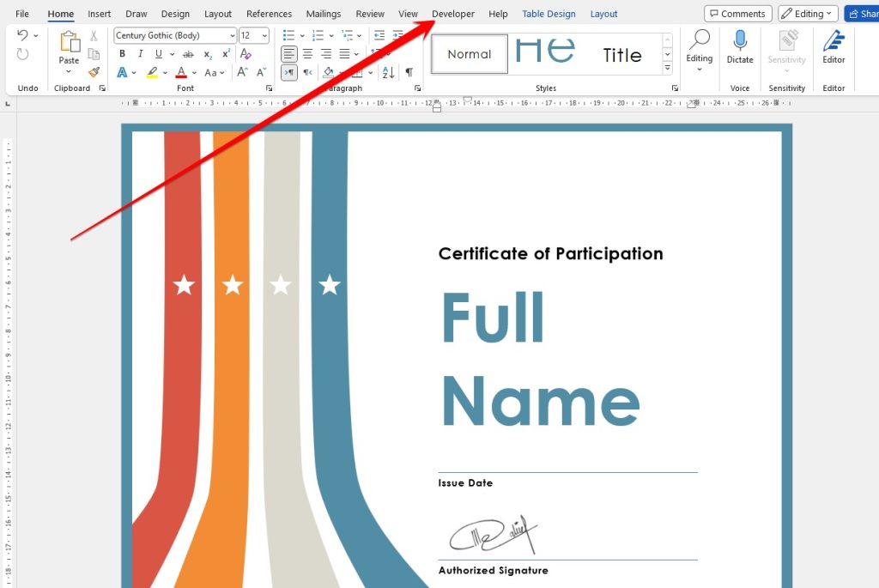Open Find and Editing tools button
The height and width of the screenshot is (588, 879).
[699, 51]
